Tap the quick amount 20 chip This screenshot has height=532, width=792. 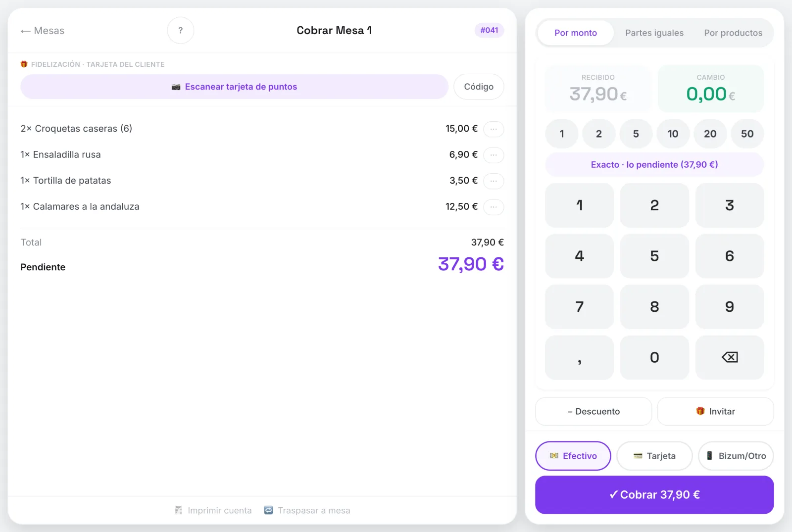pyautogui.click(x=710, y=134)
